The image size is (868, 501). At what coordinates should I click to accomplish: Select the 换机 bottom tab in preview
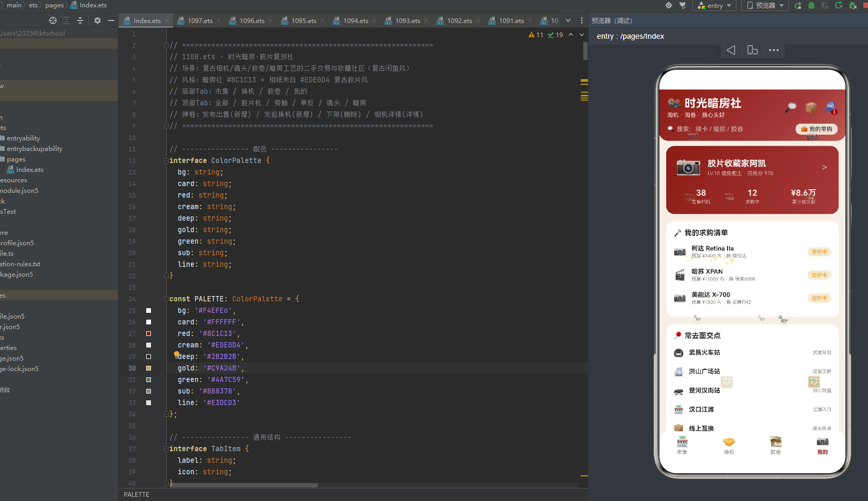click(729, 445)
